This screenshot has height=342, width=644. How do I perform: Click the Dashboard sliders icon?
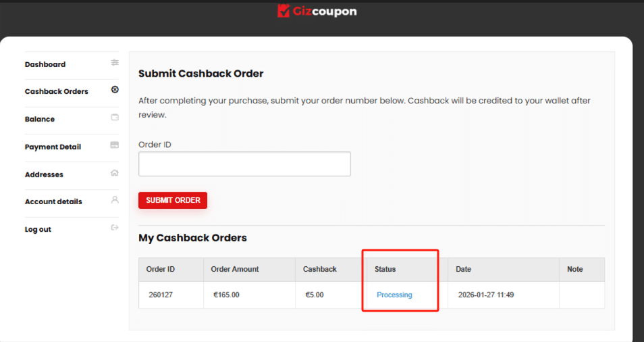pyautogui.click(x=115, y=63)
